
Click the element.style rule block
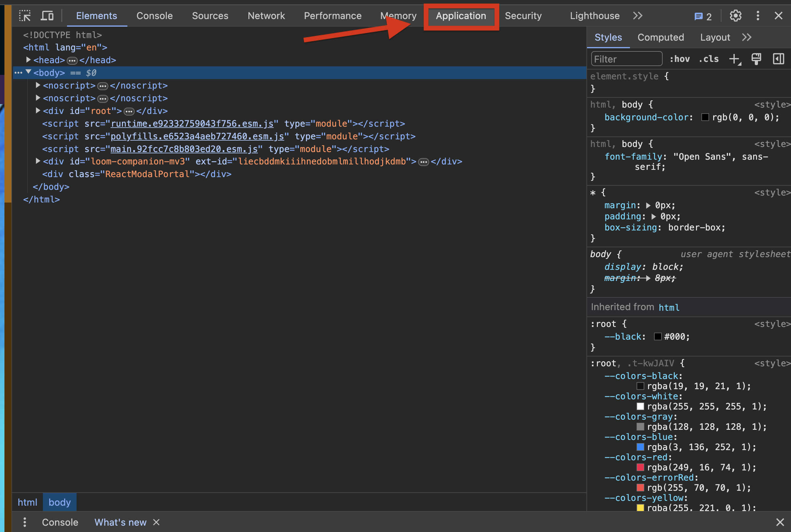pyautogui.click(x=689, y=83)
